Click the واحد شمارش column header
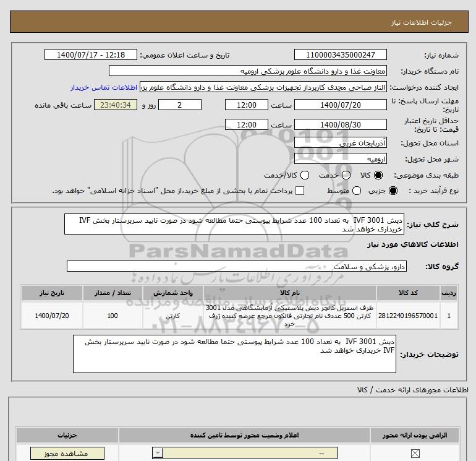 172,293
